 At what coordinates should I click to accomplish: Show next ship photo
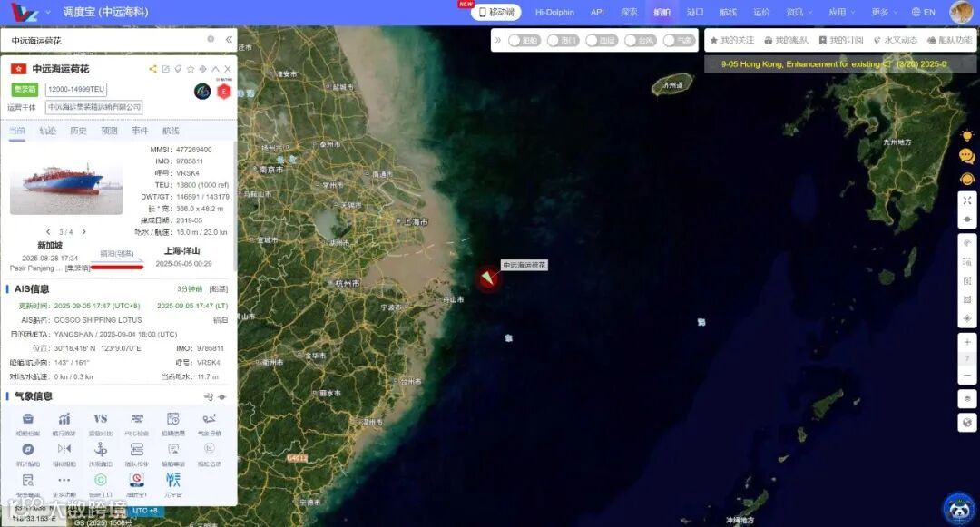click(x=83, y=231)
